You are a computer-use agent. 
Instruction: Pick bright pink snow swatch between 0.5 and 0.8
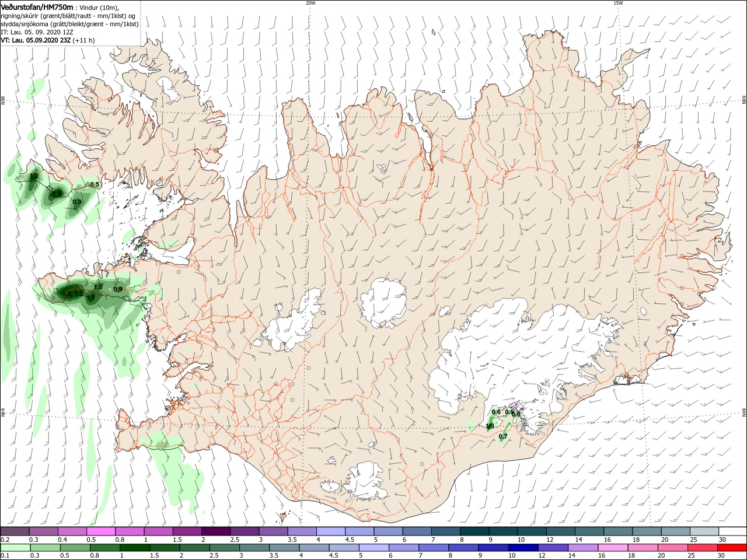point(100,531)
